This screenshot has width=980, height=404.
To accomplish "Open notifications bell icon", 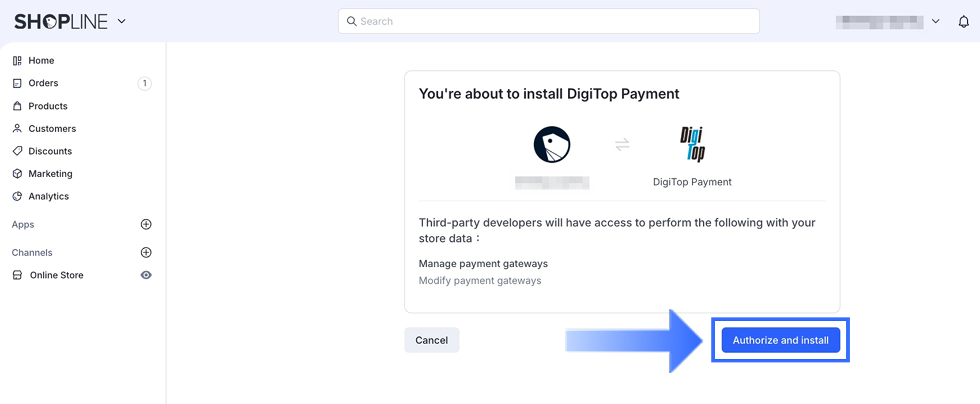I will (964, 21).
